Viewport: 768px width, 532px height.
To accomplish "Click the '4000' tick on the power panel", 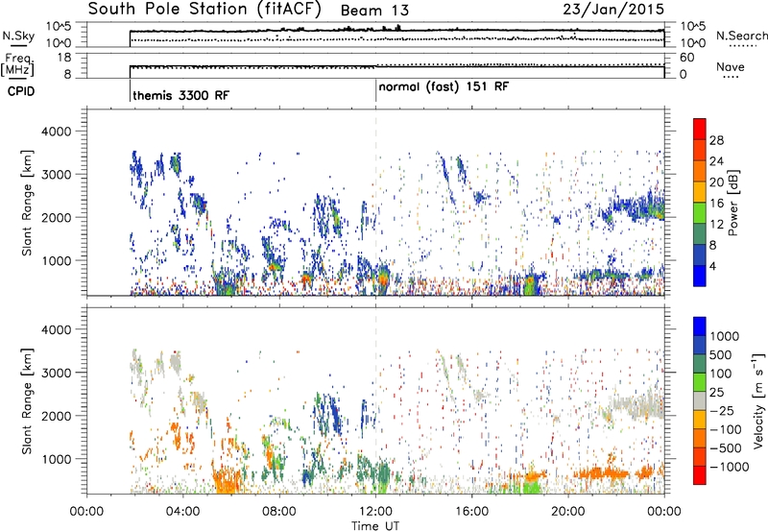I will (x=57, y=132).
